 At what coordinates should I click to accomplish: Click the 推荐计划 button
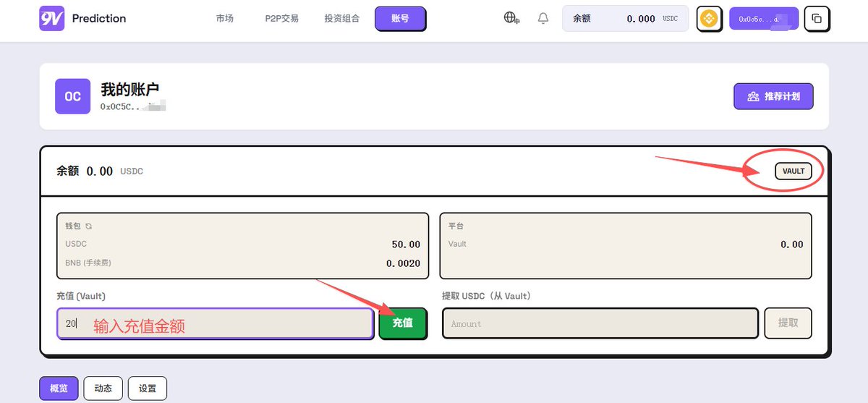point(773,96)
